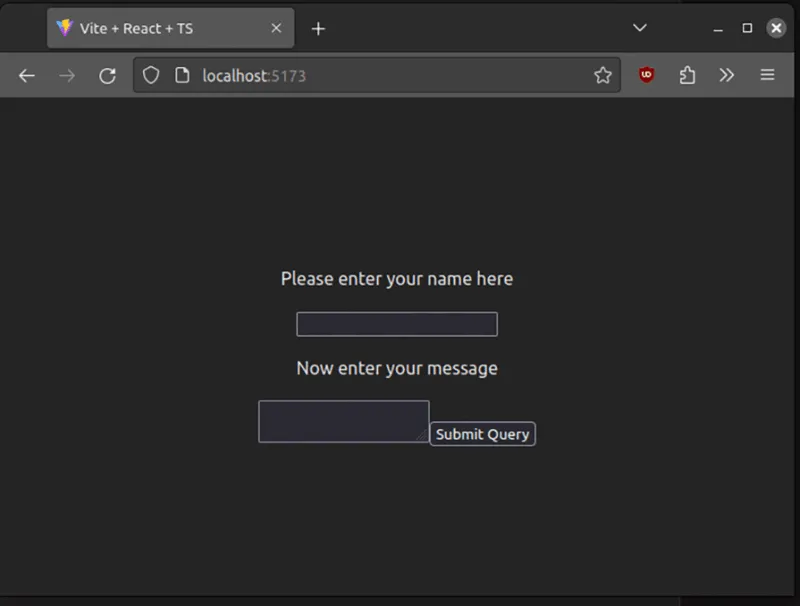This screenshot has height=606, width=800.
Task: Open the Firefox hamburger menu
Action: (x=767, y=75)
